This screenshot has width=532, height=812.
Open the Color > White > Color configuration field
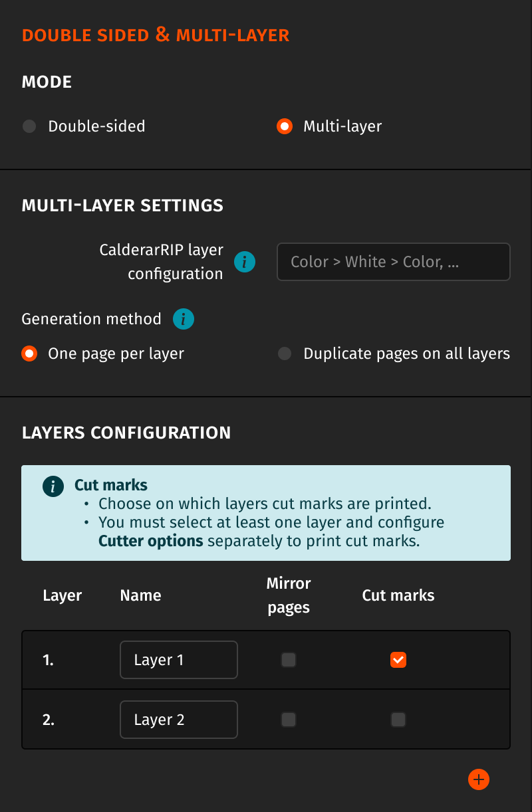(x=393, y=262)
